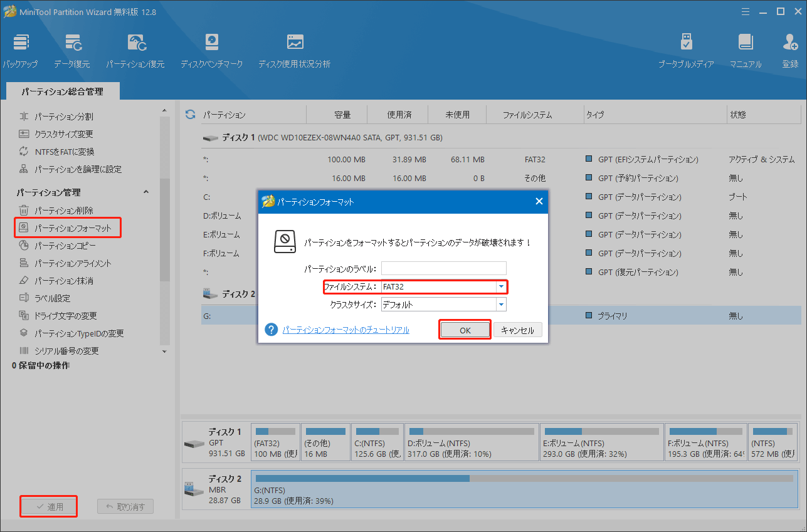Click sidebar scroll-down arrow

[x=164, y=352]
